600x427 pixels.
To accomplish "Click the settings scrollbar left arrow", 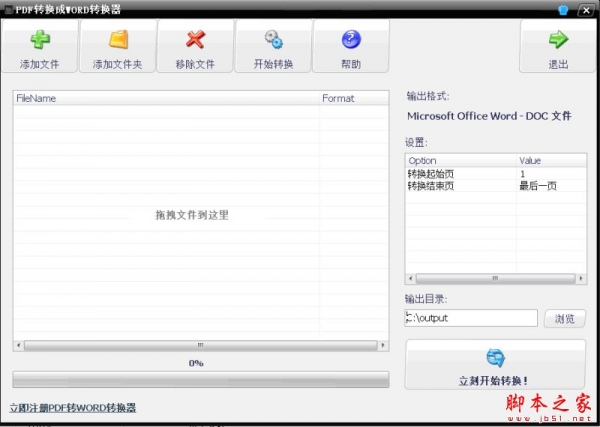I will point(411,279).
